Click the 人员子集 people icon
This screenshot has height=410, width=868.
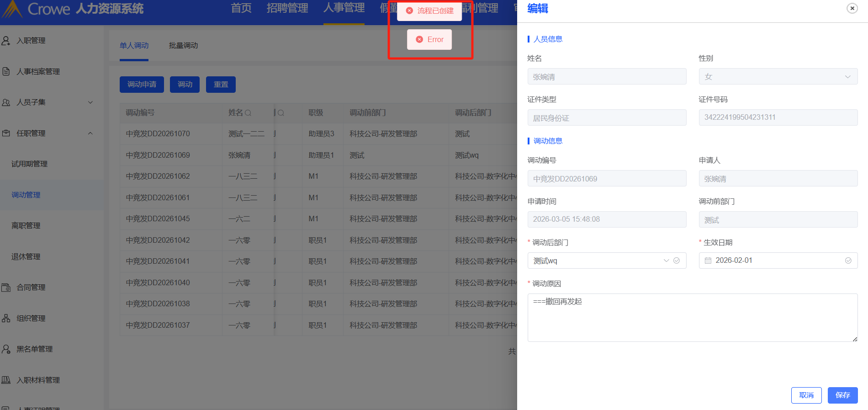click(x=6, y=102)
